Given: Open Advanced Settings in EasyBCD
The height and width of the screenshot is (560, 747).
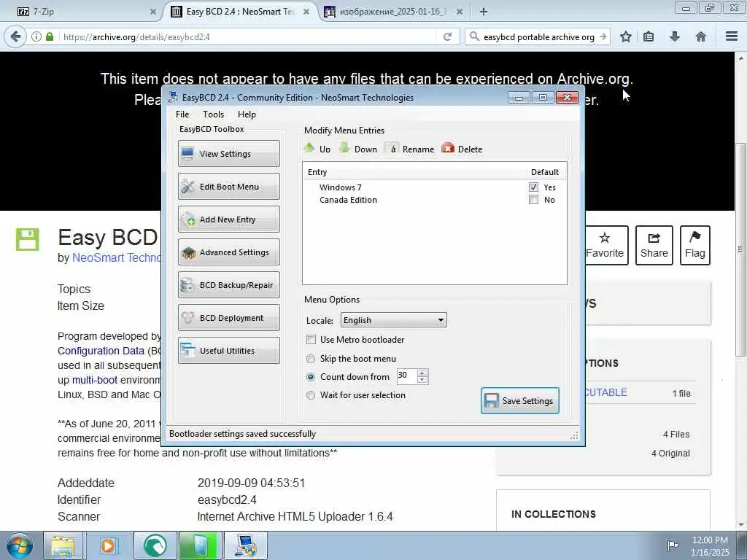Looking at the screenshot, I should pos(228,252).
